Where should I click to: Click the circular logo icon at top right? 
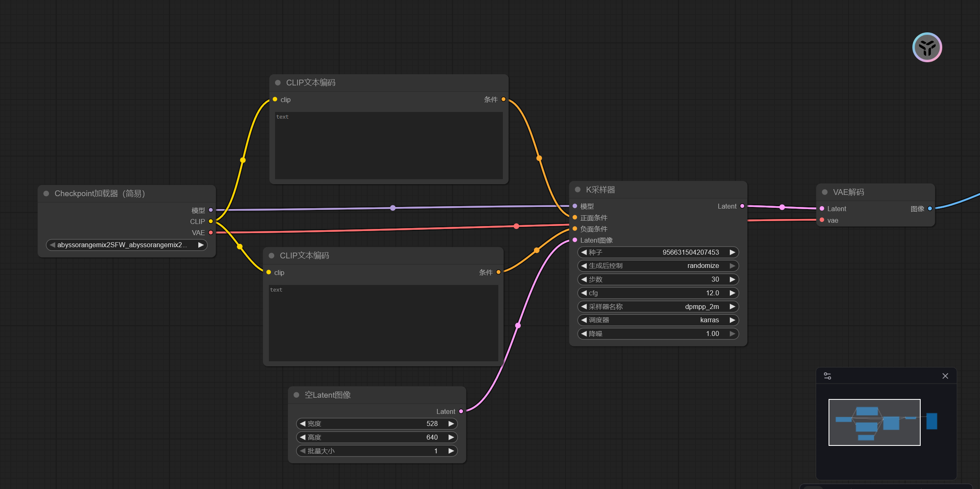(x=927, y=47)
